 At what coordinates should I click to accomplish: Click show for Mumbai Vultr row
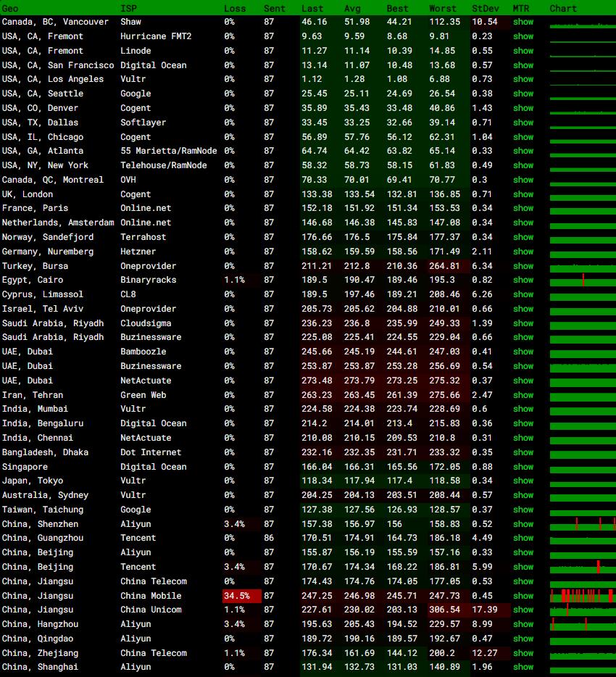pyautogui.click(x=523, y=408)
